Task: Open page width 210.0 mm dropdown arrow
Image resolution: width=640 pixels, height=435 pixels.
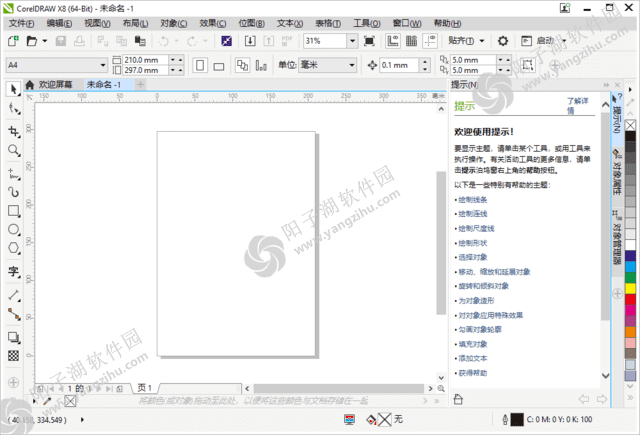Action: pos(173,60)
